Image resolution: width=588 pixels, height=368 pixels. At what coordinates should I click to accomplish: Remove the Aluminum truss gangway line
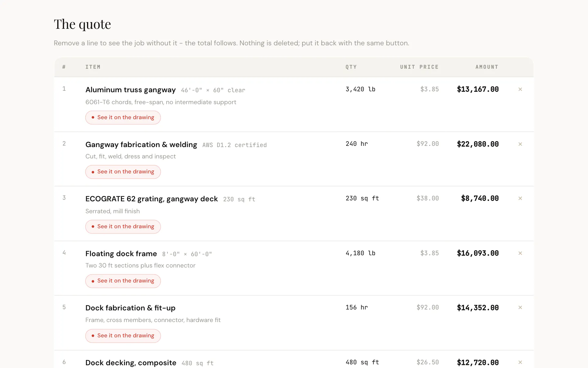tap(520, 89)
